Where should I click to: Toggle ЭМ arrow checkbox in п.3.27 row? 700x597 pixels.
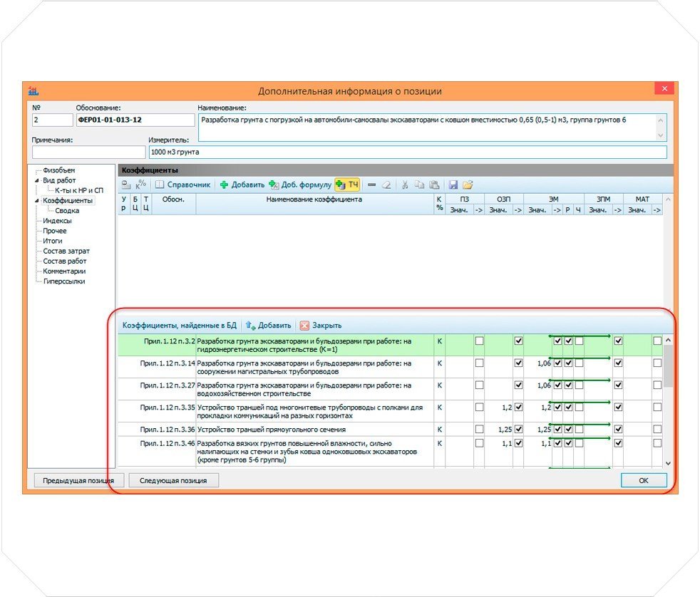coord(557,385)
